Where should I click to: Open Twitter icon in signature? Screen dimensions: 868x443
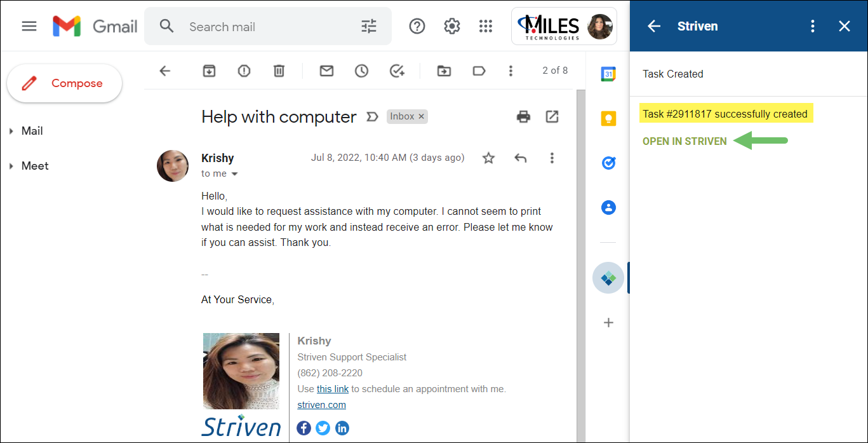(x=323, y=428)
